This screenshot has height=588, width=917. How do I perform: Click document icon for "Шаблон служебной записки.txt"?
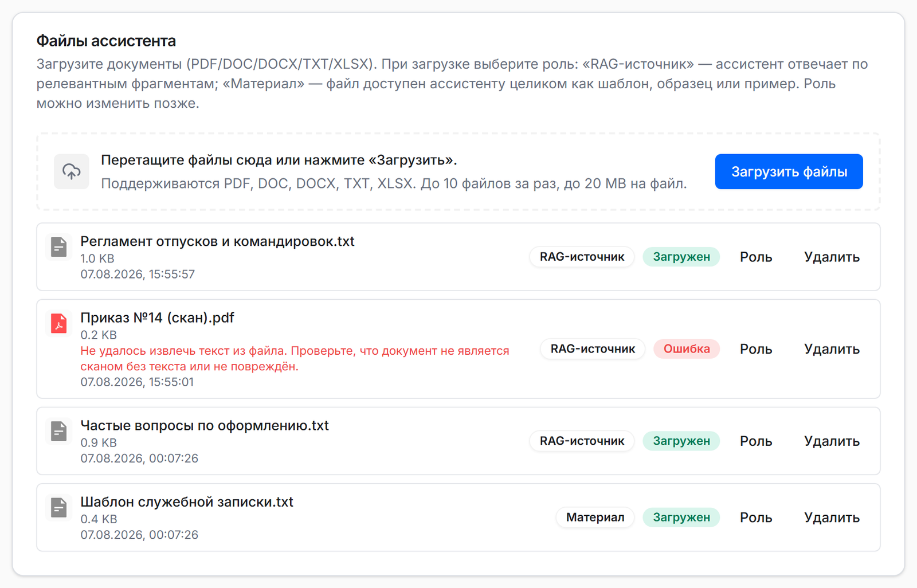(x=59, y=507)
